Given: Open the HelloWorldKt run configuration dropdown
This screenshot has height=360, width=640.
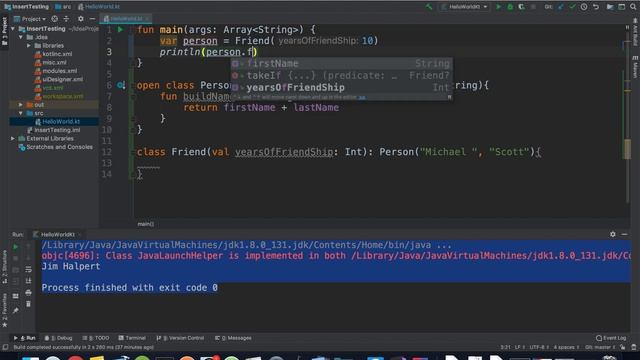Looking at the screenshot, I should coord(465,7).
